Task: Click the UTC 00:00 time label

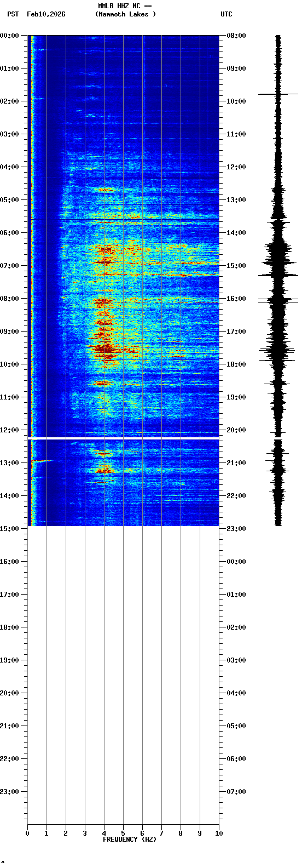Action: click(x=236, y=562)
